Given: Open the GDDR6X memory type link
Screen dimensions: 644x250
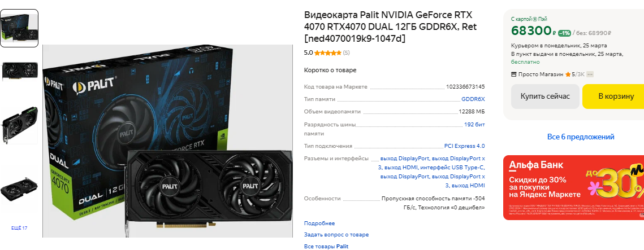Looking at the screenshot, I should point(473,99).
